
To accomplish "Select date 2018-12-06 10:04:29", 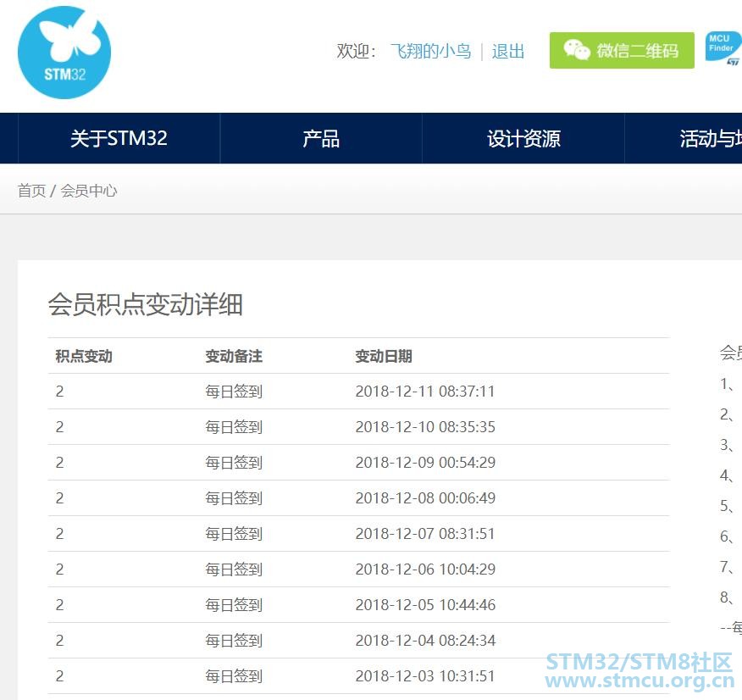I will click(425, 569).
